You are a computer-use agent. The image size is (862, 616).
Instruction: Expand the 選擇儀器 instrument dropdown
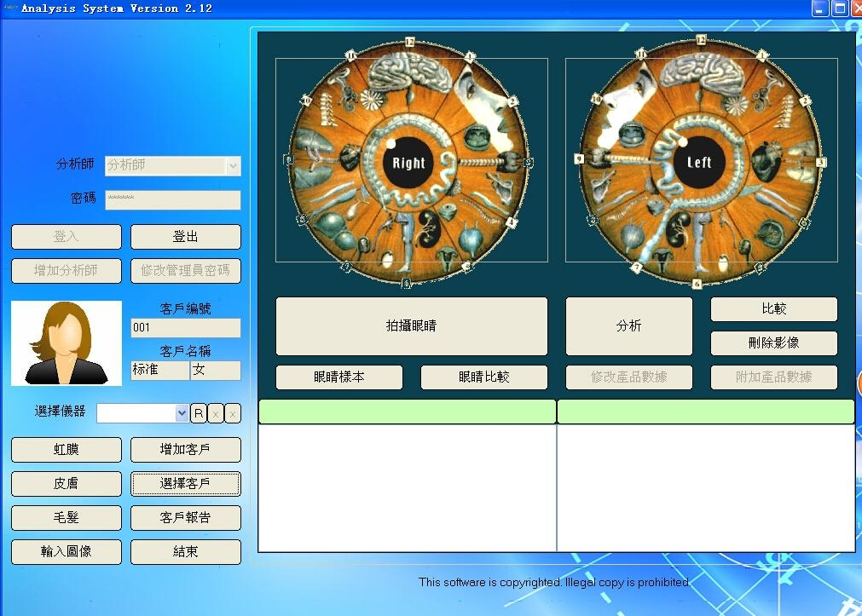point(182,413)
